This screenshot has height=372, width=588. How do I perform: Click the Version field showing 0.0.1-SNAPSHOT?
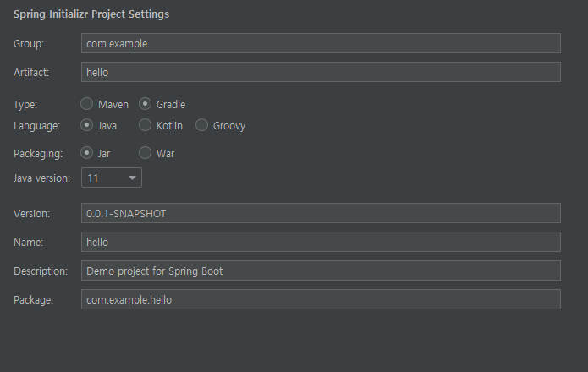[321, 213]
